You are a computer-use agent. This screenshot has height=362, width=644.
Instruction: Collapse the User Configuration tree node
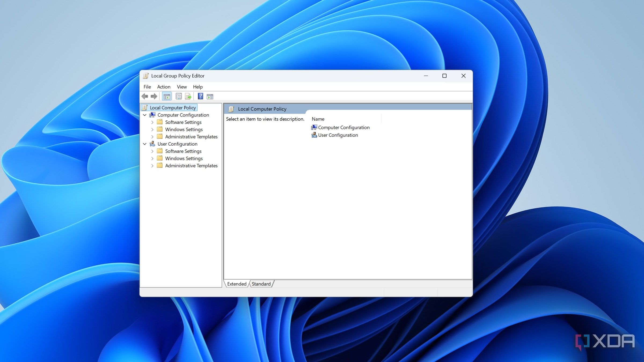(145, 144)
